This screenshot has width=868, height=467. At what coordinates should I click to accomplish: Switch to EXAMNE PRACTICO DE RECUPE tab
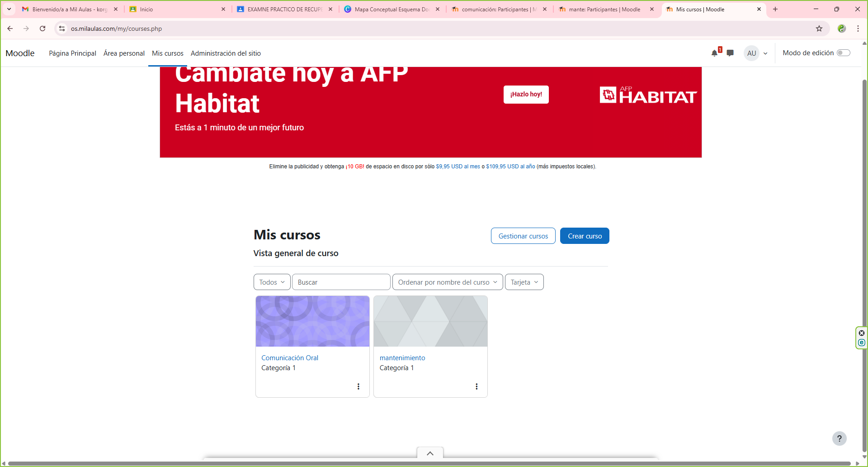pos(284,9)
